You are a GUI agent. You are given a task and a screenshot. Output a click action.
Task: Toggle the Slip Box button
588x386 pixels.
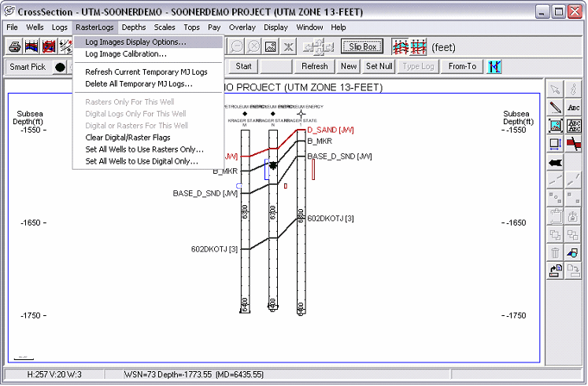(x=361, y=47)
